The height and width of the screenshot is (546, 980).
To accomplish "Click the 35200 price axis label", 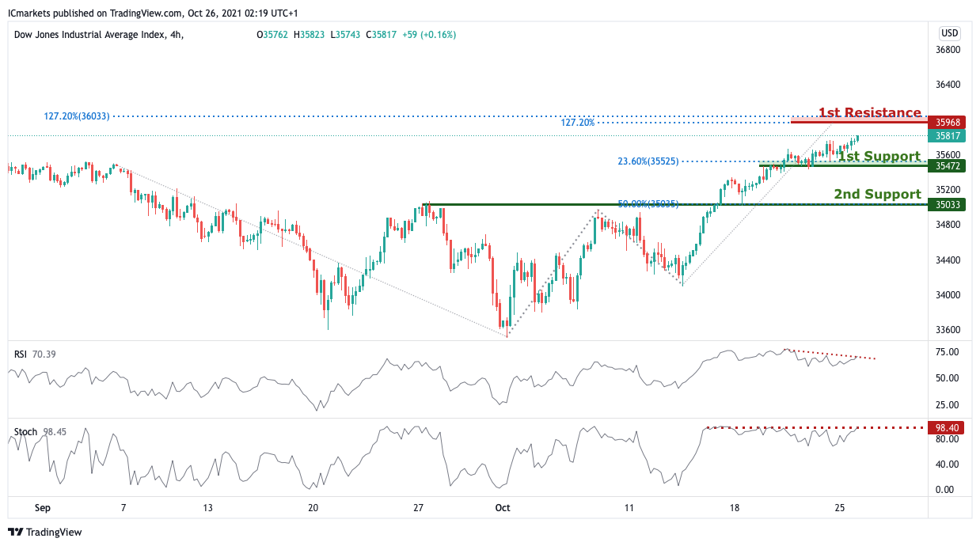I will click(x=948, y=190).
